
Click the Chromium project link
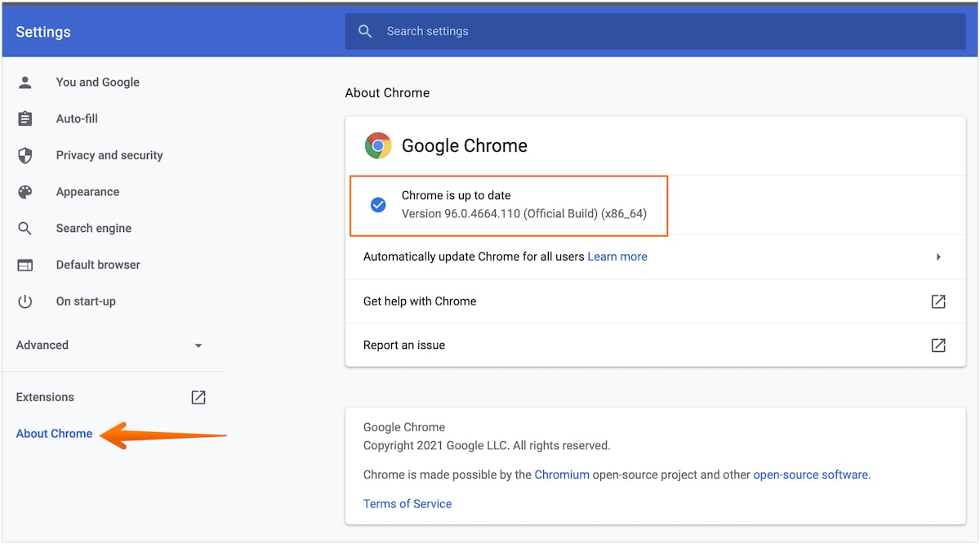pyautogui.click(x=562, y=475)
